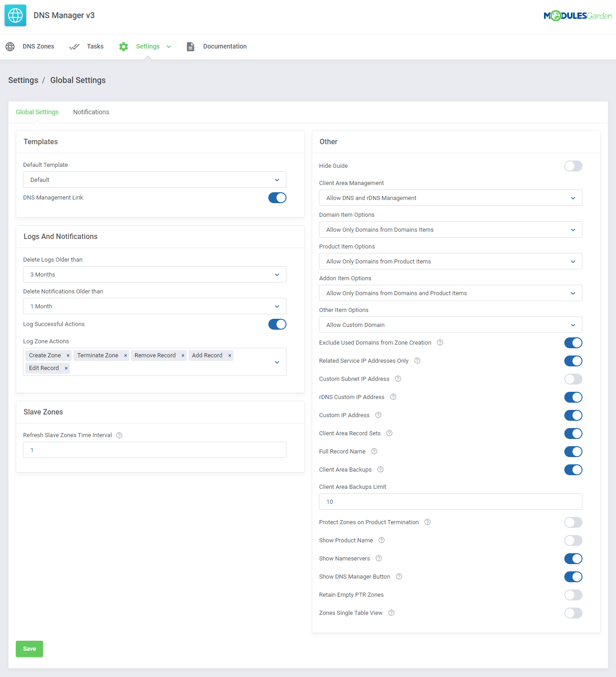Remove the Edit Record tag
The image size is (616, 677).
pos(66,369)
